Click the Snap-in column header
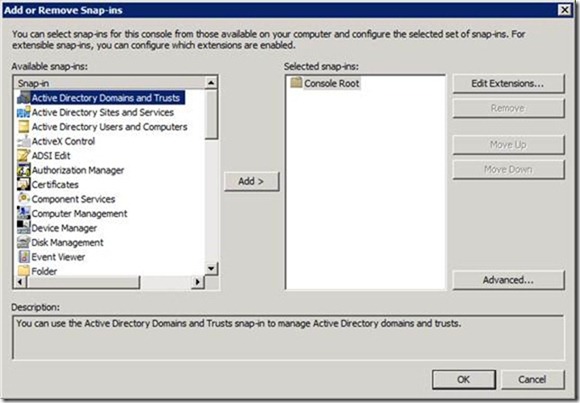The image size is (580, 403). (109, 83)
